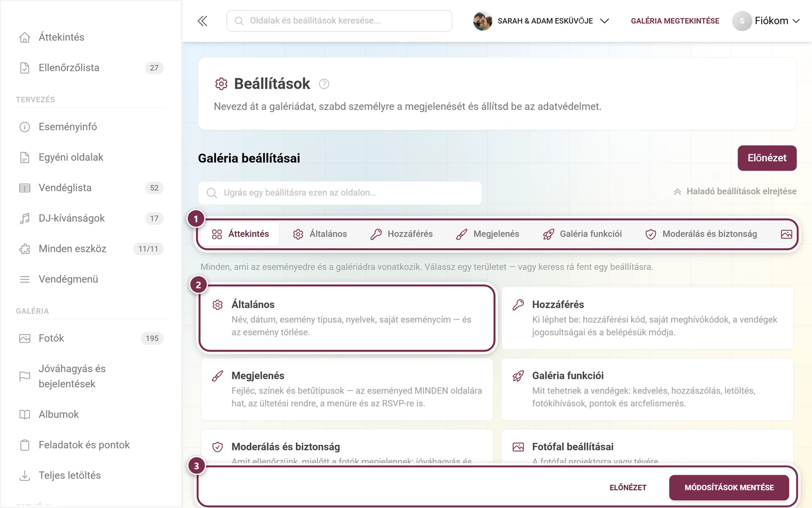Open Megjelenés settings card
The width and height of the screenshot is (812, 508).
[x=347, y=389]
